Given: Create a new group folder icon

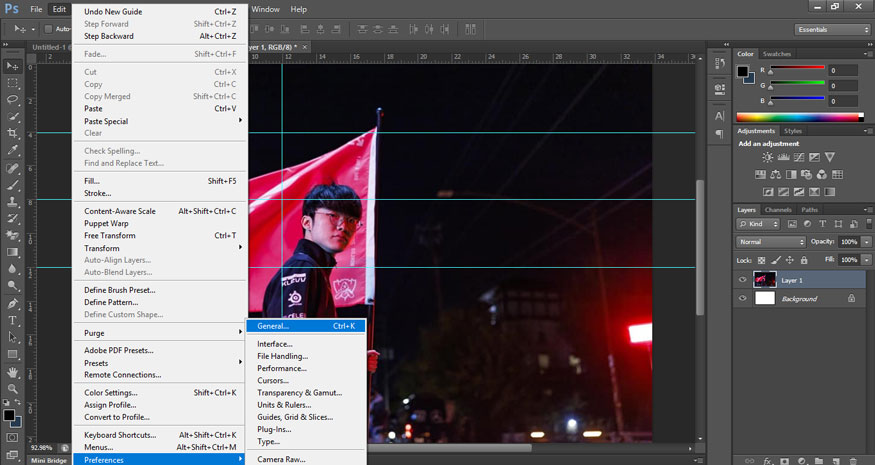Looking at the screenshot, I should [x=819, y=460].
